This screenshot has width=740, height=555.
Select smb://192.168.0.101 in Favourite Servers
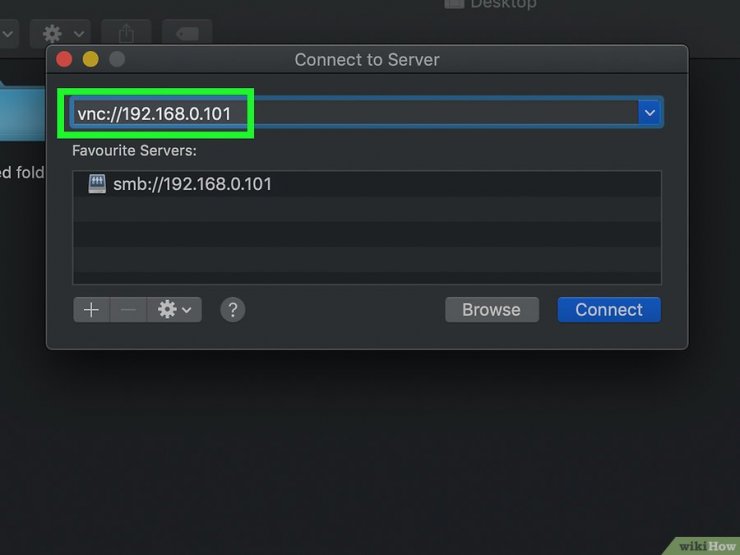(191, 184)
